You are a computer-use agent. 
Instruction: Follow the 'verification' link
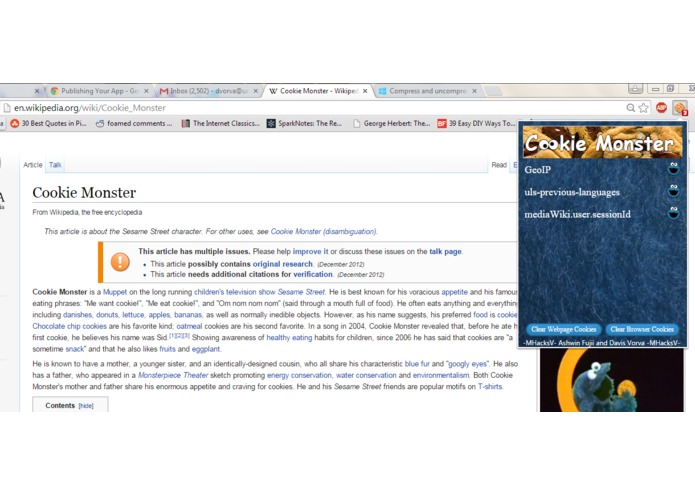(312, 274)
